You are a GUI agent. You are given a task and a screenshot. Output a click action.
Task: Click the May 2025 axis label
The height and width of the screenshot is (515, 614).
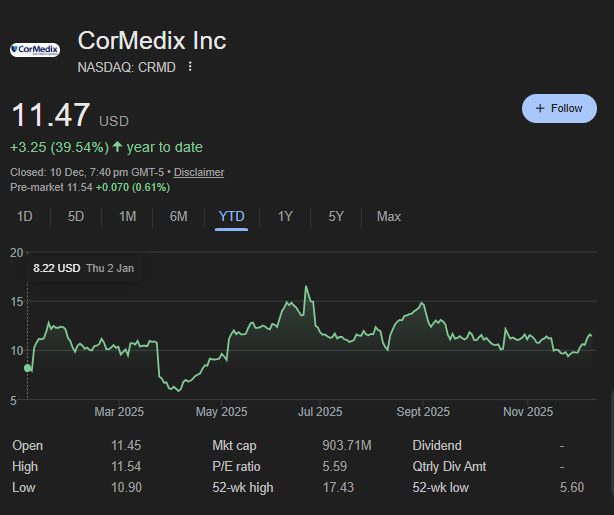coord(222,412)
